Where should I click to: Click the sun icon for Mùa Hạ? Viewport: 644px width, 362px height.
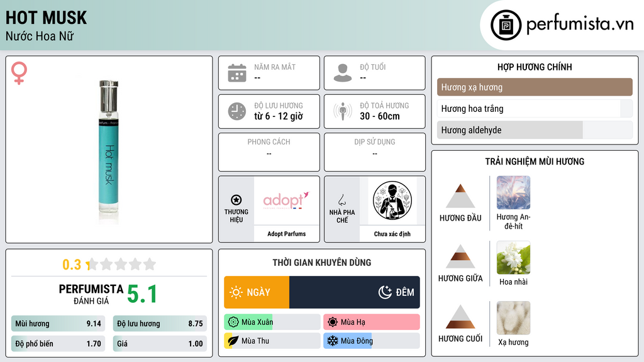pos(333,322)
